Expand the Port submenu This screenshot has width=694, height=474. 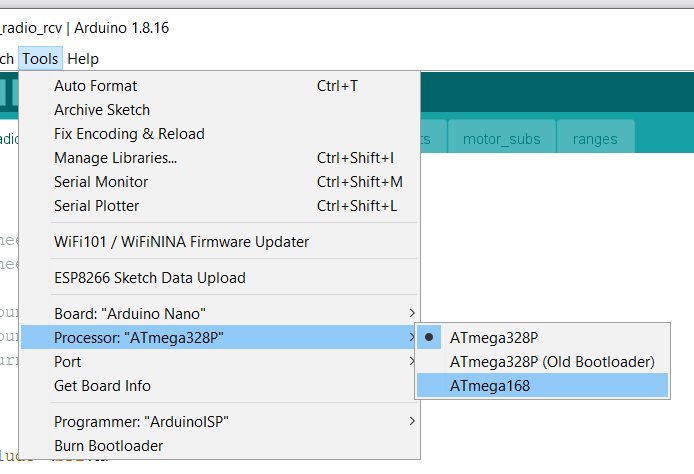(68, 362)
